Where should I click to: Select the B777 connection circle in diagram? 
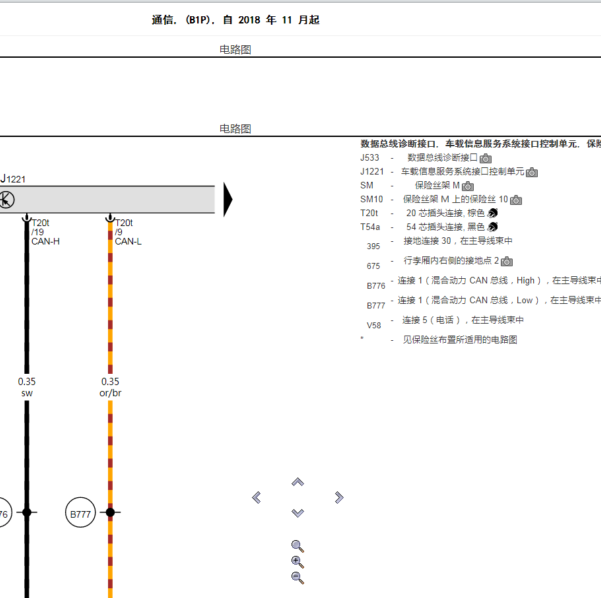click(x=80, y=513)
